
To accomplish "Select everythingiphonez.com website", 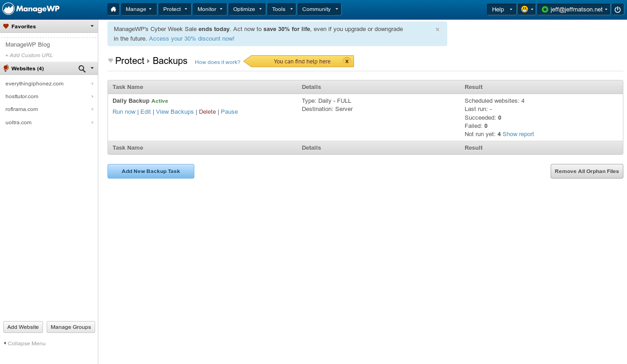I will (x=34, y=84).
